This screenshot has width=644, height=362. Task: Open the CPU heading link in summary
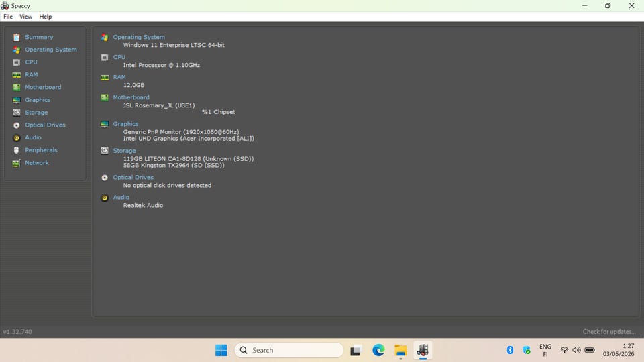pyautogui.click(x=119, y=57)
